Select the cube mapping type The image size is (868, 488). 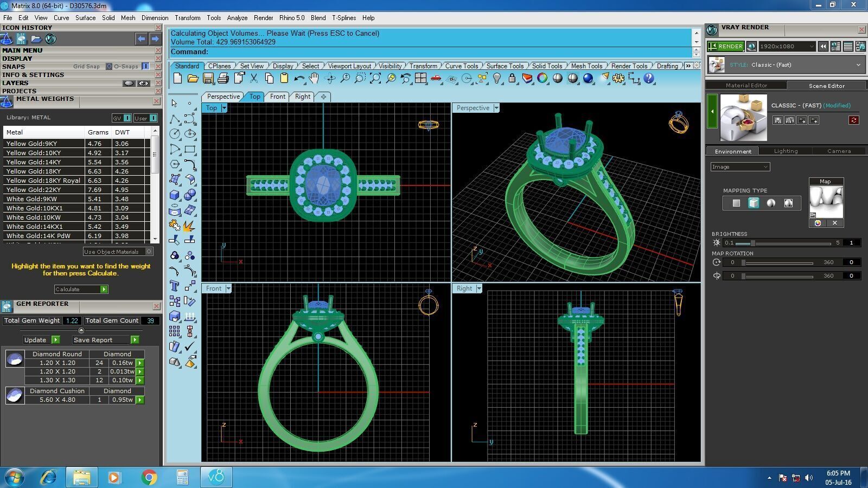tap(754, 203)
